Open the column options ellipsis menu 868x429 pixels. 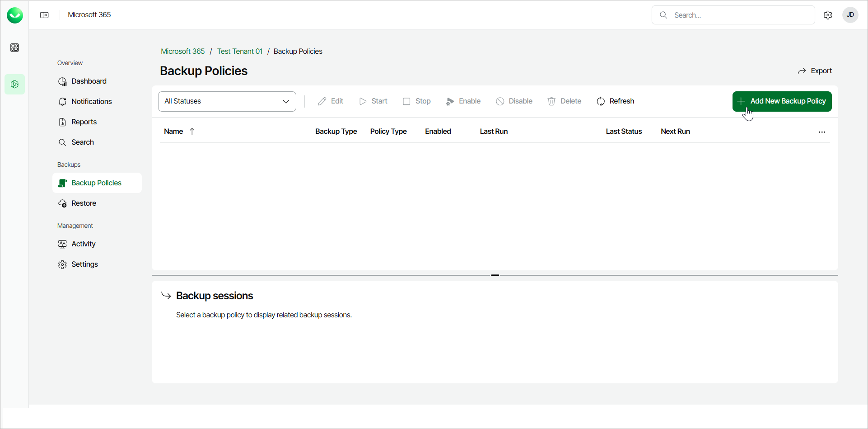(821, 132)
